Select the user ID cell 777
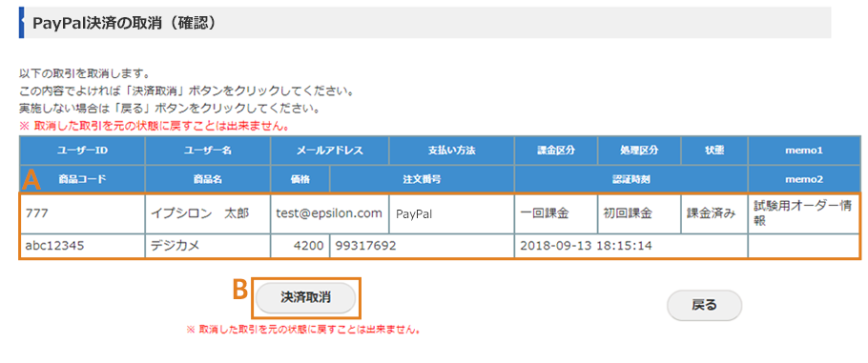Image resolution: width=868 pixels, height=363 pixels. point(82,213)
